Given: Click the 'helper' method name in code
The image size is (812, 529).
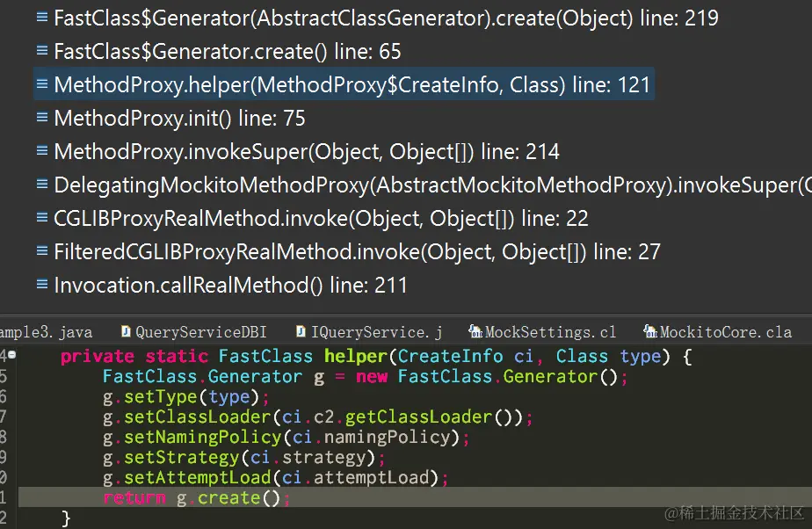Looking at the screenshot, I should [355, 357].
